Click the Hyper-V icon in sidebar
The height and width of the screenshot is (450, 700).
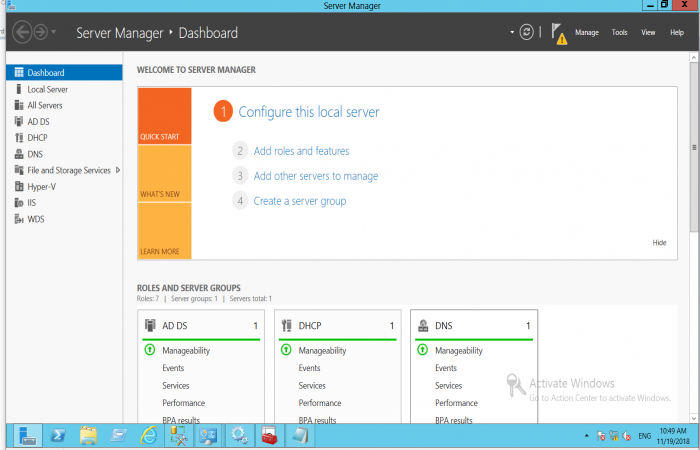point(19,187)
